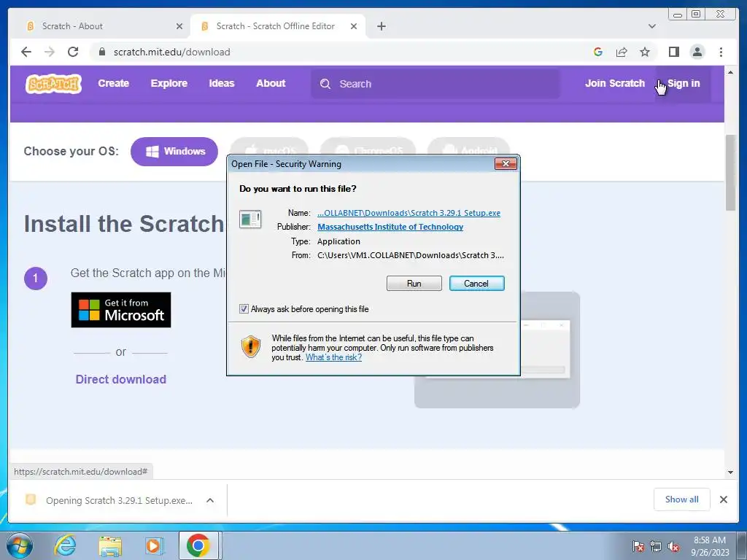
Task: Open the Create menu item
Action: coord(113,83)
